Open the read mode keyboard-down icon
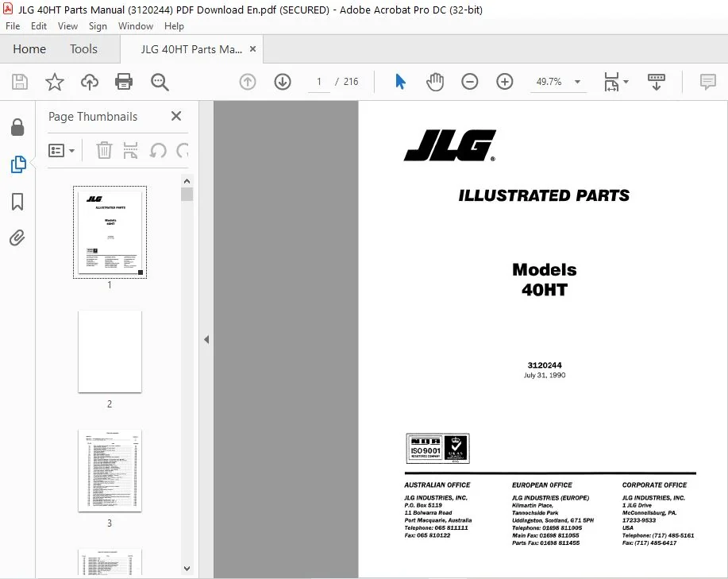Viewport: 728px width, 579px height. [656, 82]
